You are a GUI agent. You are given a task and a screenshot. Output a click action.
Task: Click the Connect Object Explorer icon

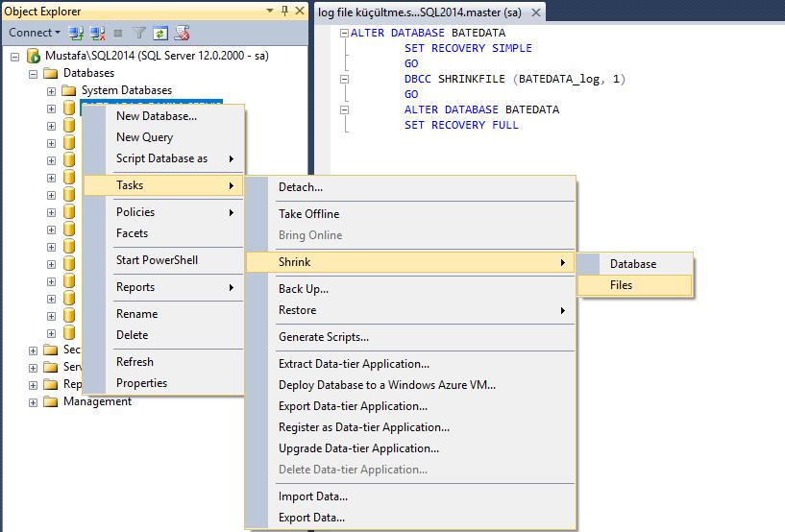point(76,33)
